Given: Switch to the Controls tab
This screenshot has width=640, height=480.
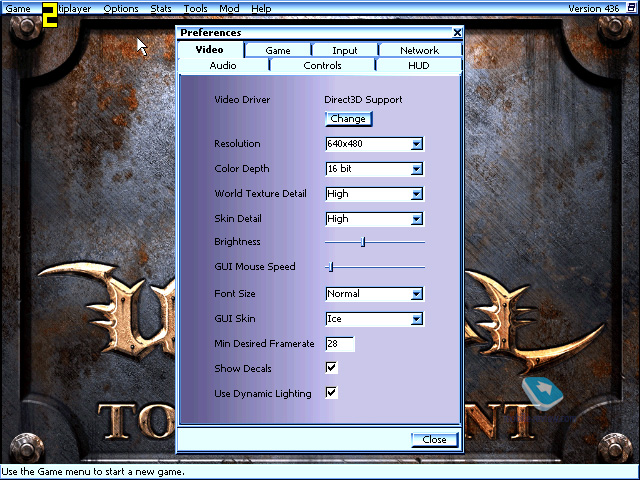Looking at the screenshot, I should [322, 65].
